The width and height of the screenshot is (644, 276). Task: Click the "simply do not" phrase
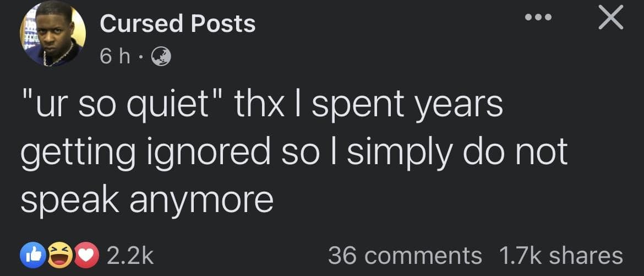click(x=457, y=153)
